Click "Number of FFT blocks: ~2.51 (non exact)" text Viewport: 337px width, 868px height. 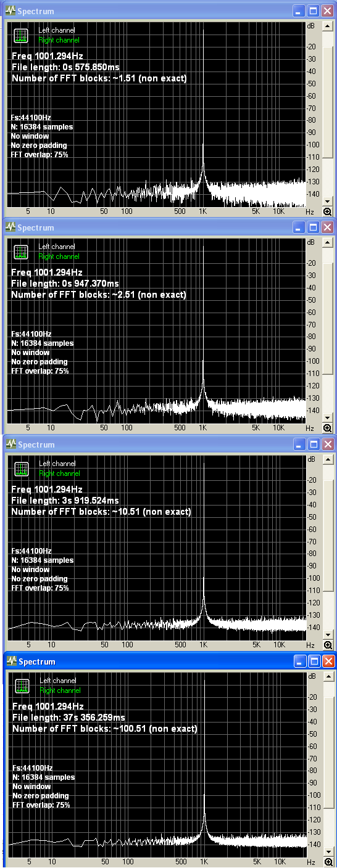(x=99, y=295)
